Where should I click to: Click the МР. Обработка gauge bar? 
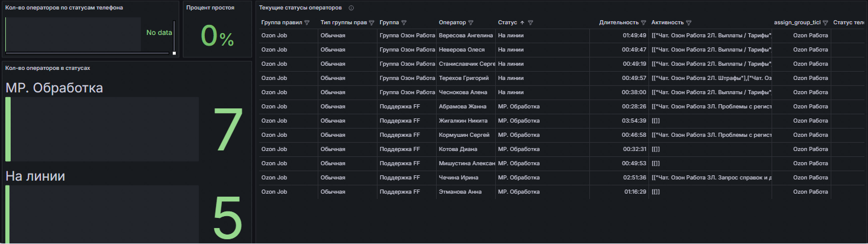pos(102,129)
